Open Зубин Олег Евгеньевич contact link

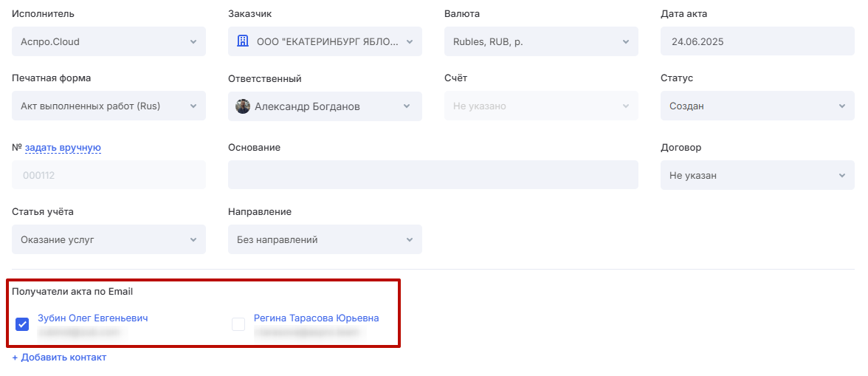coord(93,318)
